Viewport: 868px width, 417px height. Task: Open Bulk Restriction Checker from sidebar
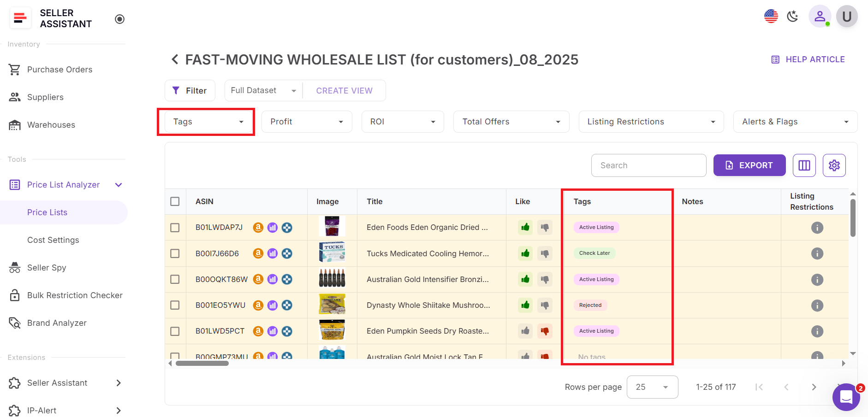point(74,295)
